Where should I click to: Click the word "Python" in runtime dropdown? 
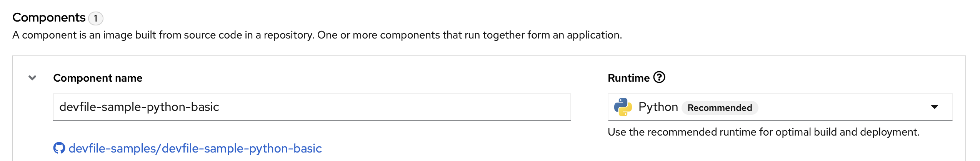pyautogui.click(x=658, y=107)
